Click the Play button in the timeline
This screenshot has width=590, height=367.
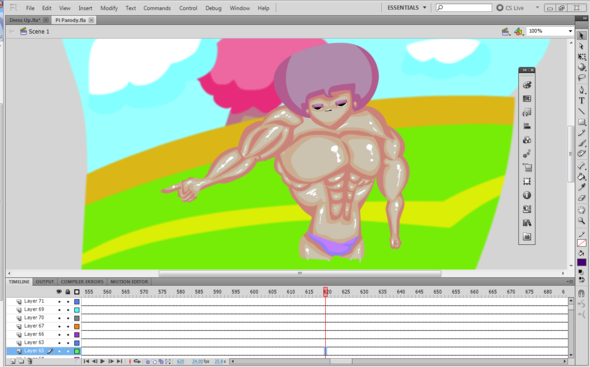coord(102,361)
